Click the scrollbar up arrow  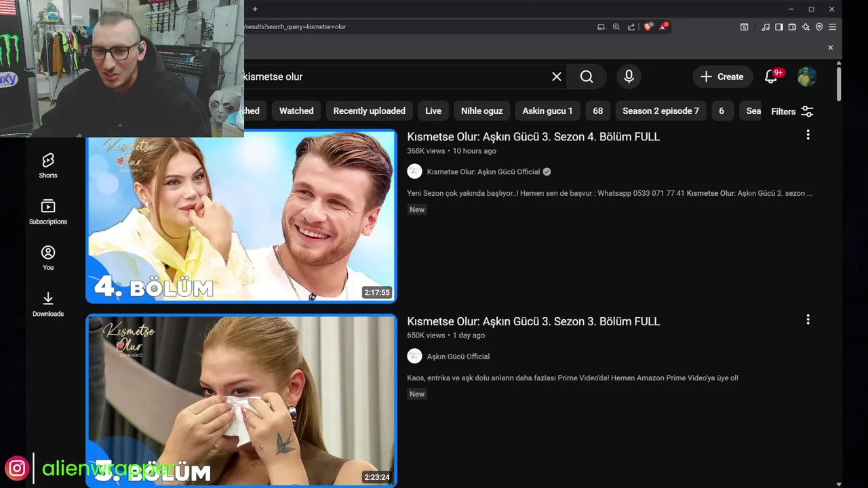(x=839, y=63)
